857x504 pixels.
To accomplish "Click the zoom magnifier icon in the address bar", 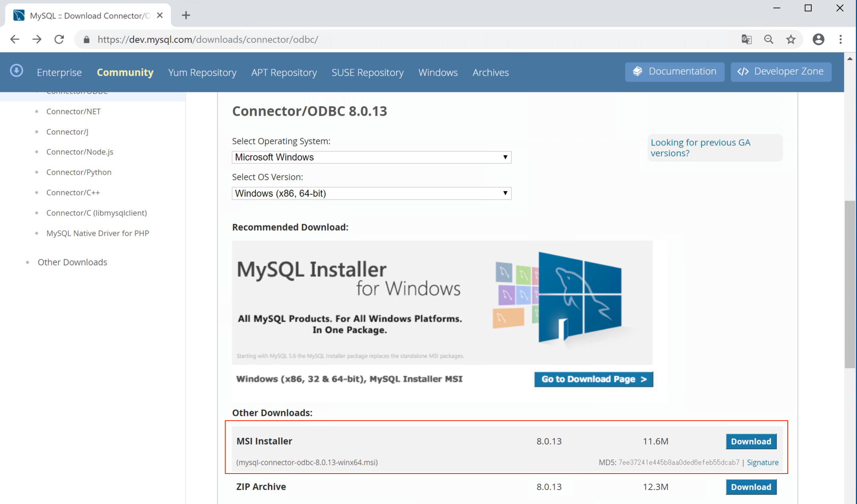I will [x=768, y=39].
